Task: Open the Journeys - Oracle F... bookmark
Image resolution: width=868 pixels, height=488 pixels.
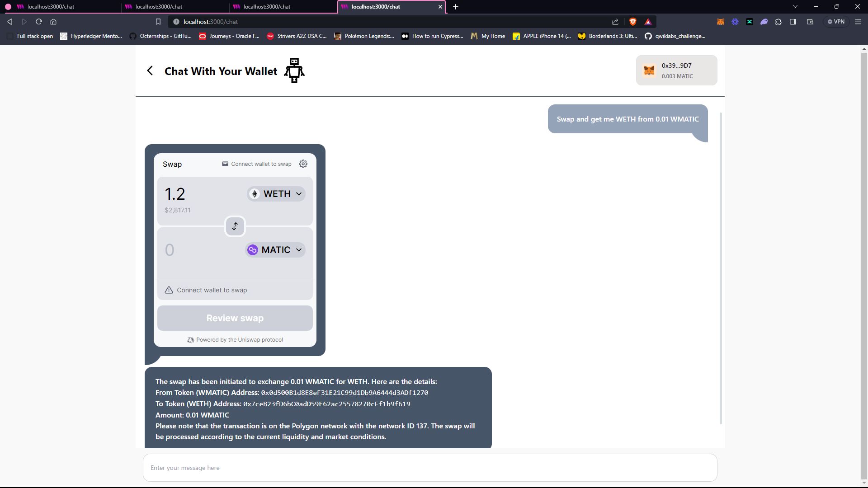Action: click(x=229, y=36)
